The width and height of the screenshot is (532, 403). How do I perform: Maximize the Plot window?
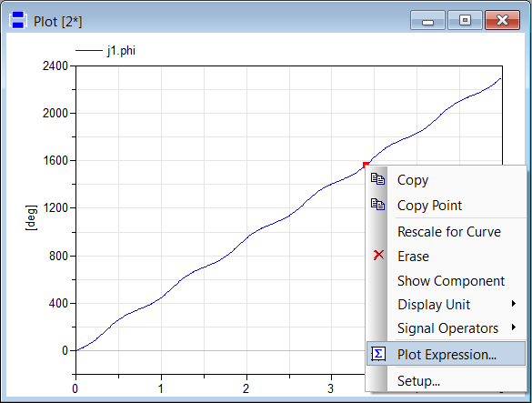point(466,20)
